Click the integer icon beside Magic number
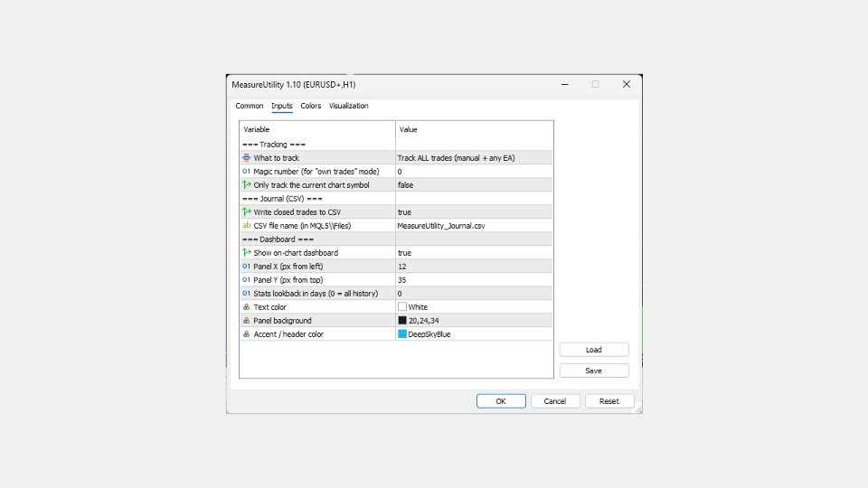Screen dimensions: 868x488 [246, 172]
